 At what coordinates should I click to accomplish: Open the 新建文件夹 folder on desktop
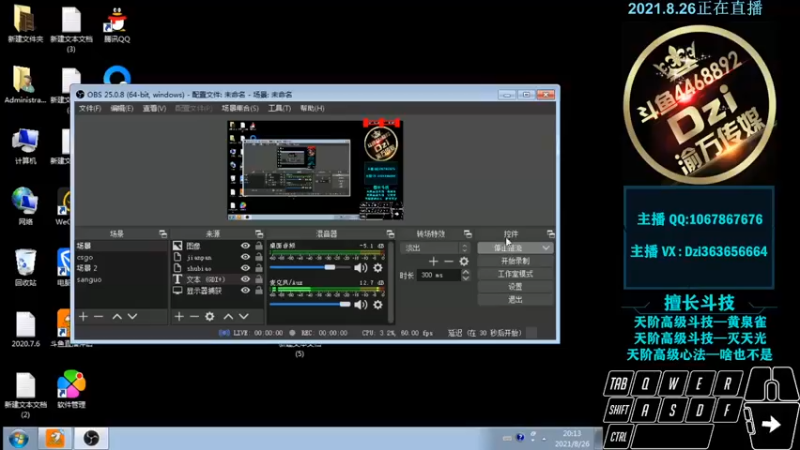[25, 24]
